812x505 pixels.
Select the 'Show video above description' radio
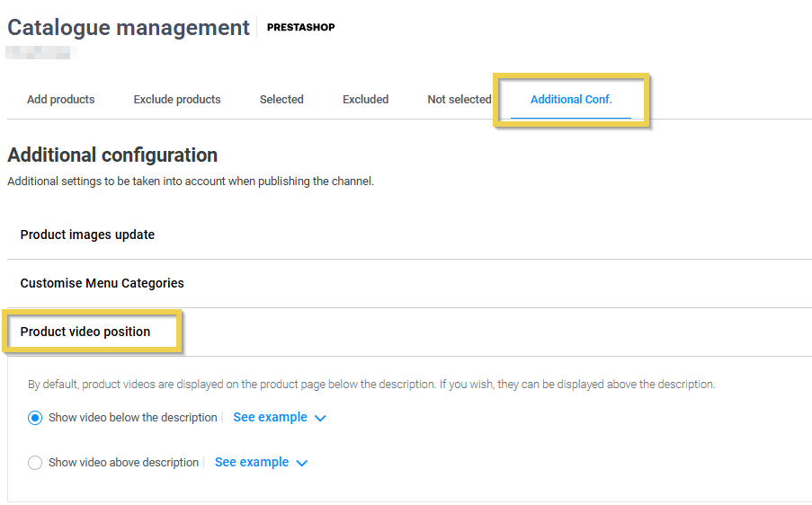coord(35,463)
